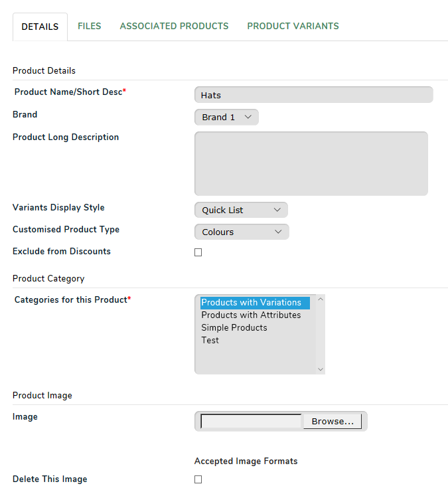The width and height of the screenshot is (448, 498).
Task: Open Customised Product Type dropdown
Action: coord(242,232)
